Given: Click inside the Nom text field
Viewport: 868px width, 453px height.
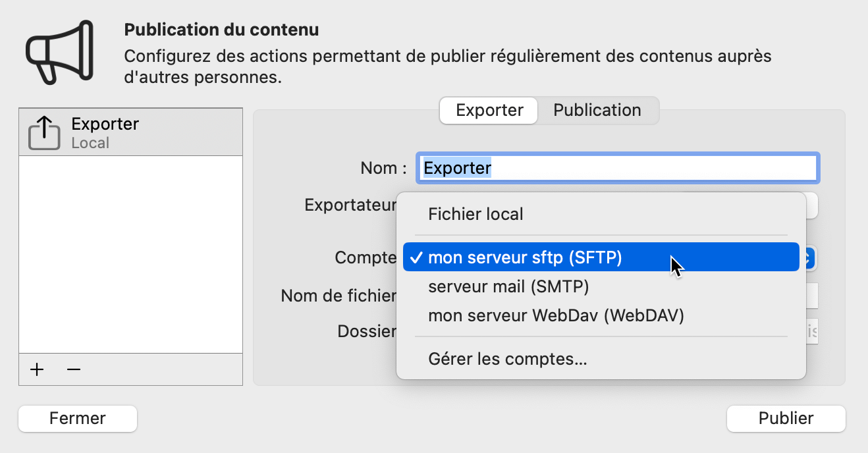Looking at the screenshot, I should tap(618, 168).
